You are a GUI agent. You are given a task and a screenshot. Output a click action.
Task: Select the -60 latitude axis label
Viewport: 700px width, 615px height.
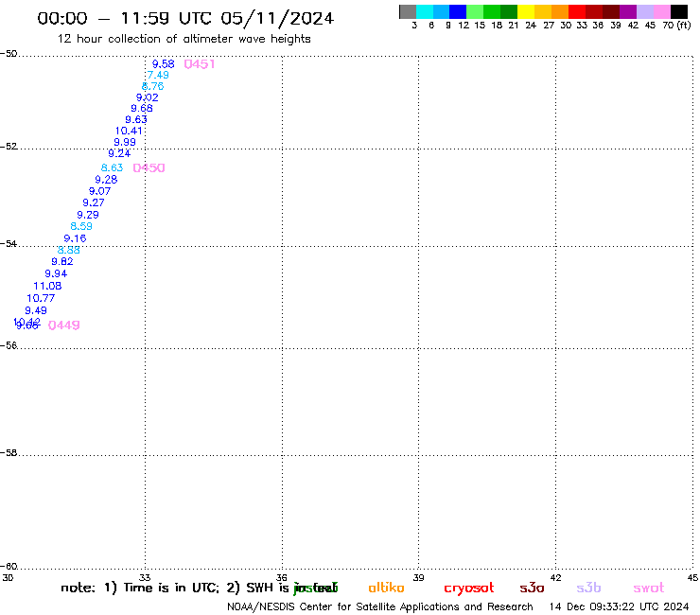(9, 567)
